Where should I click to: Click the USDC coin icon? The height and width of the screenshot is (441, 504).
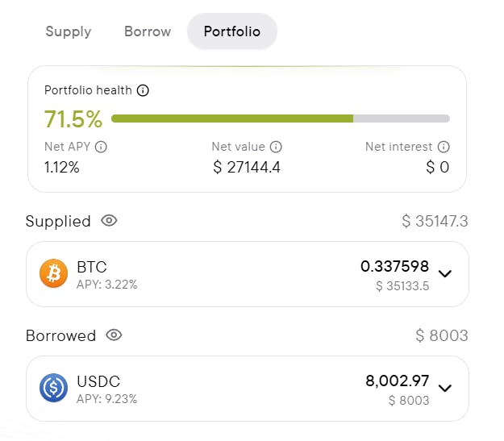54,389
